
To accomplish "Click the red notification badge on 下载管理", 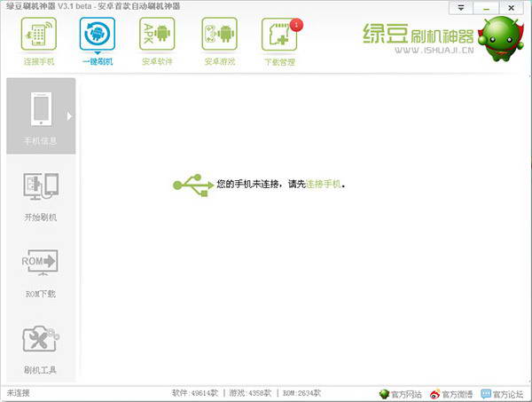I will pos(295,24).
